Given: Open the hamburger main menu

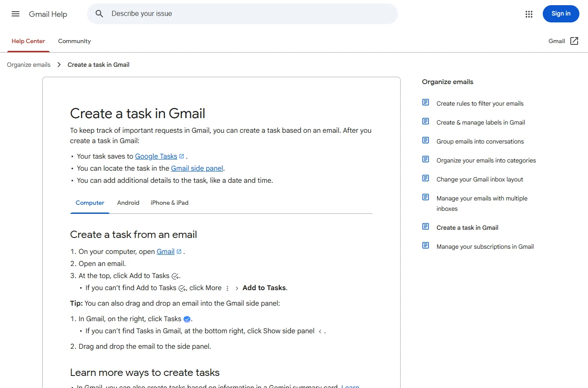Looking at the screenshot, I should click(16, 14).
